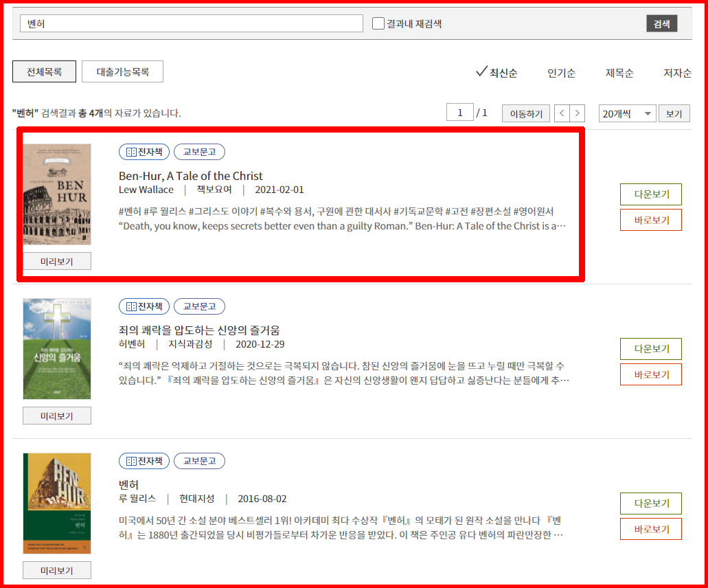Click 바로보기 for 벤허 by 루 월리스
Image resolution: width=708 pixels, height=588 pixels.
(650, 529)
